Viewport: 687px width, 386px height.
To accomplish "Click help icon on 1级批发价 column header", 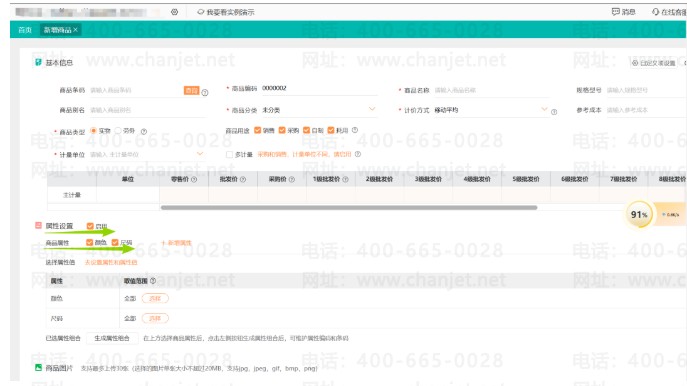I will (345, 179).
